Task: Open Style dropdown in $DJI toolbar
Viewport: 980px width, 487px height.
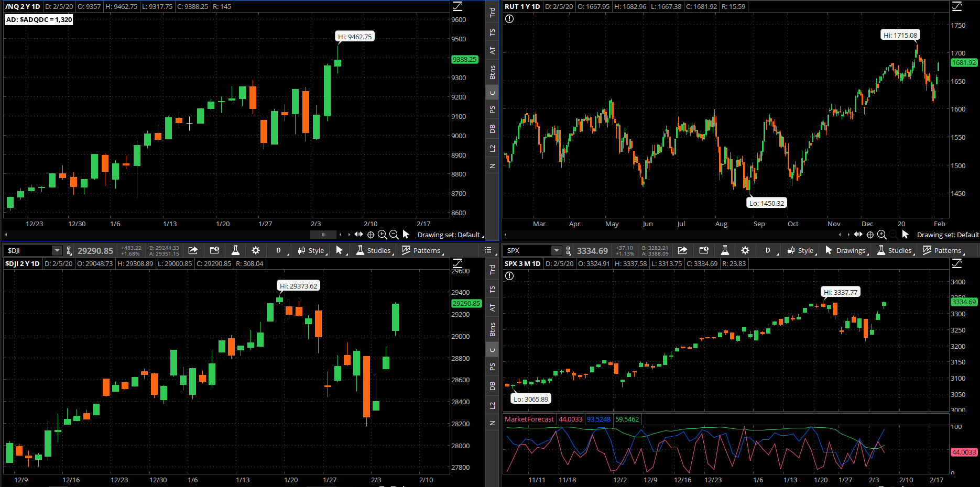Action: click(312, 250)
